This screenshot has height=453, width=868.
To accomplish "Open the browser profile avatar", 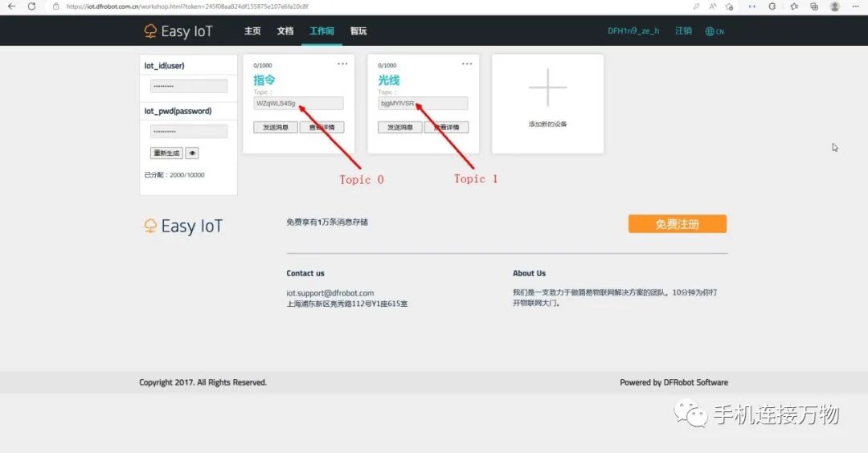I will (x=835, y=6).
